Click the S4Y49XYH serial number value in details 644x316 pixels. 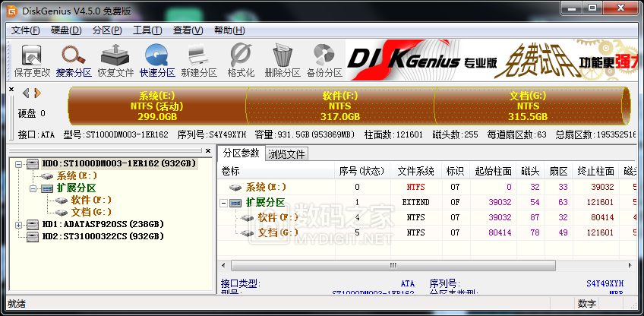tap(605, 283)
